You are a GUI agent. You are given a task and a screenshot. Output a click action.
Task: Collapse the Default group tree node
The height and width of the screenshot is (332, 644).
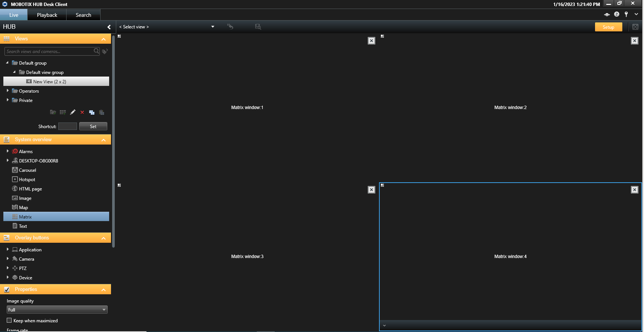pyautogui.click(x=7, y=63)
